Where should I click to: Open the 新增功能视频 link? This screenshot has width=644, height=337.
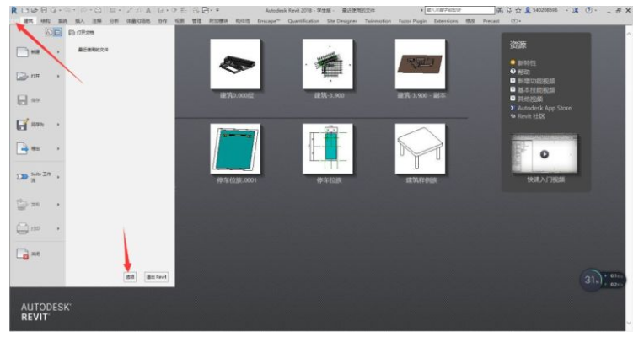536,81
